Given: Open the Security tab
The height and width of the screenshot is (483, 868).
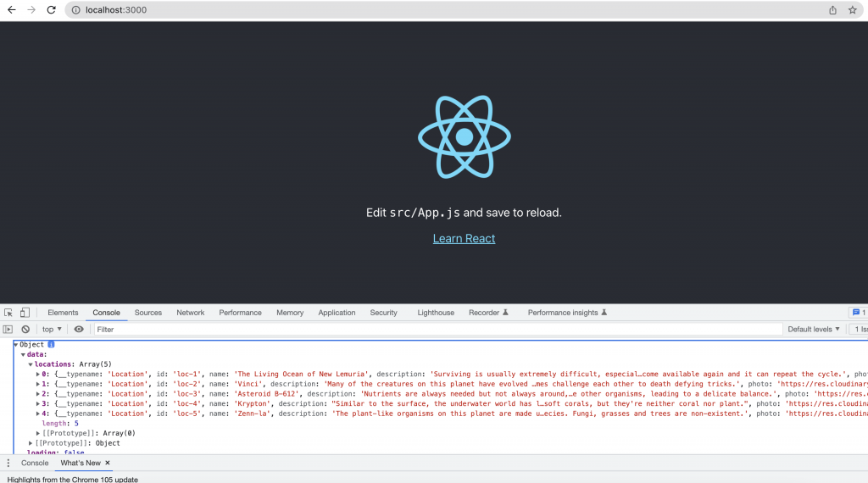Looking at the screenshot, I should tap(384, 313).
